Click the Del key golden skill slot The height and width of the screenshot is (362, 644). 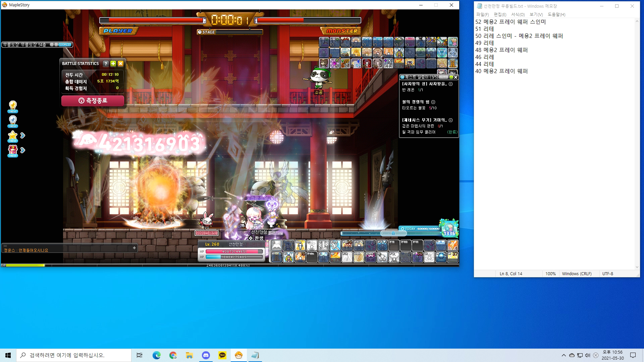pyautogui.click(x=359, y=257)
